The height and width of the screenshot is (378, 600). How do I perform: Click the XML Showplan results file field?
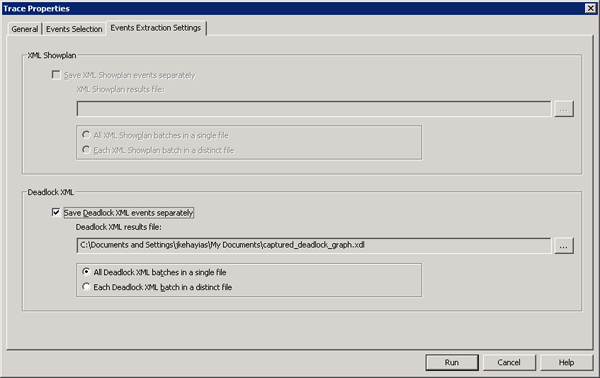(314, 109)
